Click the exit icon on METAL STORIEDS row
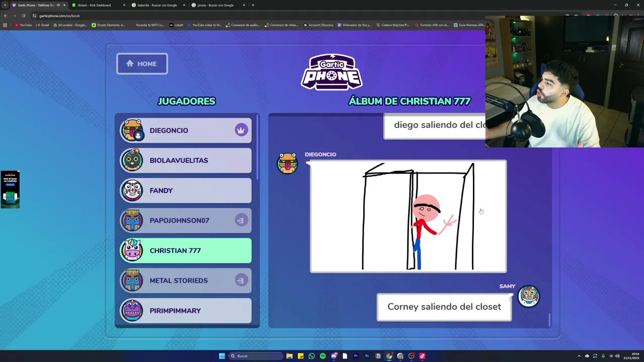The image size is (644, 362). 241,281
